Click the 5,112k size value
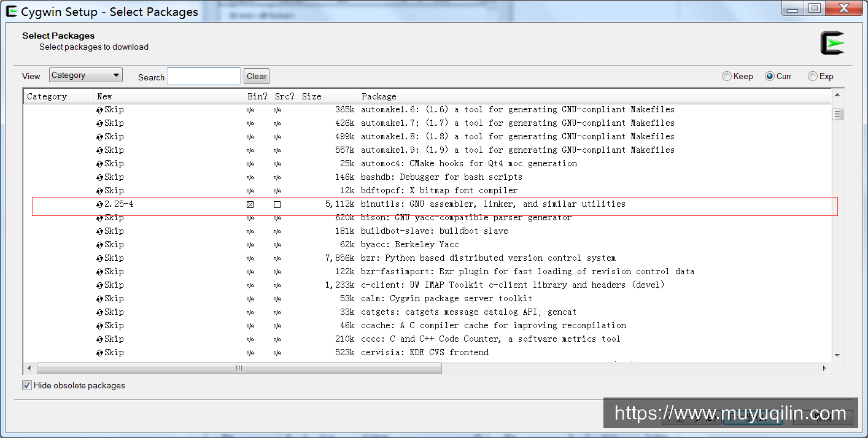 click(340, 204)
